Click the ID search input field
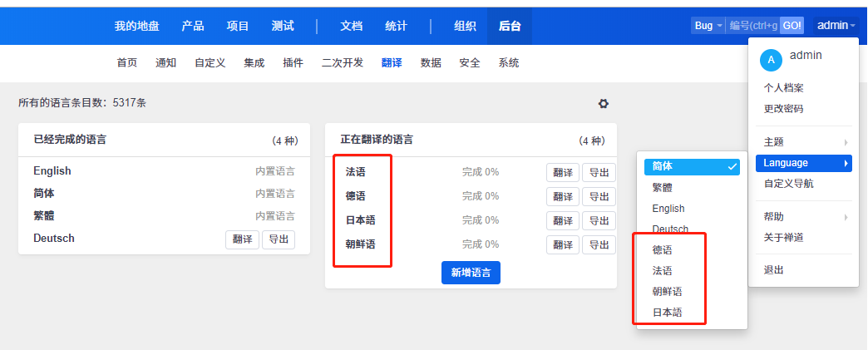The image size is (868, 350). (x=752, y=26)
